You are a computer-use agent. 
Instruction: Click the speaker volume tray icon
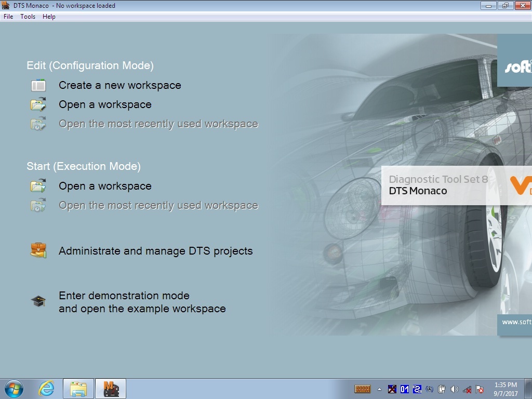pos(455,389)
